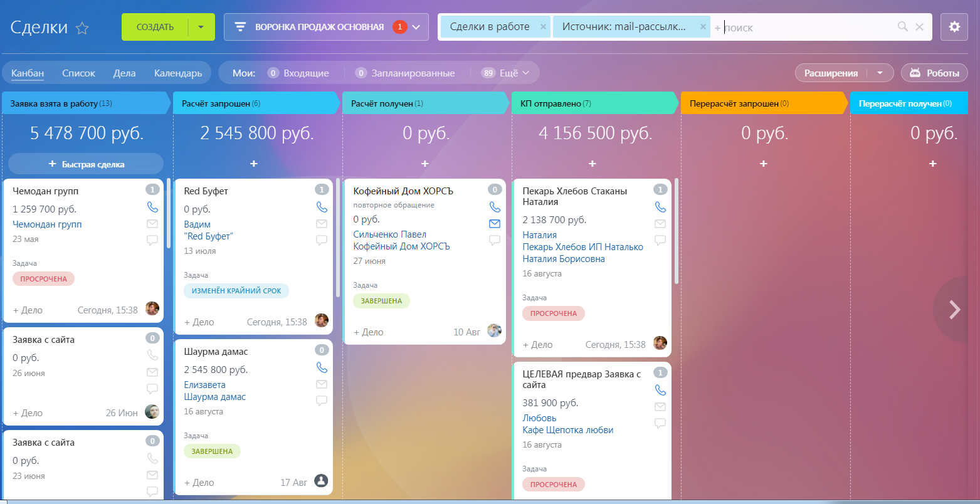Click email icon on Кофейный Дом ХОРСЪ card
Viewport: 980px width, 504px height.
[x=495, y=224]
